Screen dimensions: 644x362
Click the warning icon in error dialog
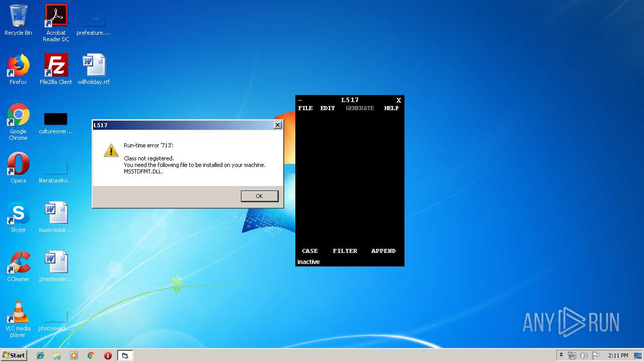coord(111,150)
